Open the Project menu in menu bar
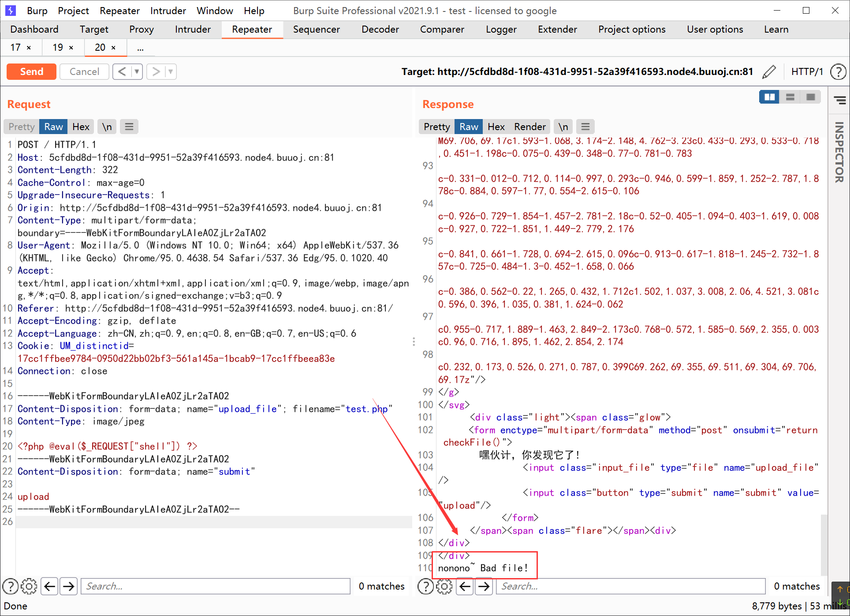 73,11
